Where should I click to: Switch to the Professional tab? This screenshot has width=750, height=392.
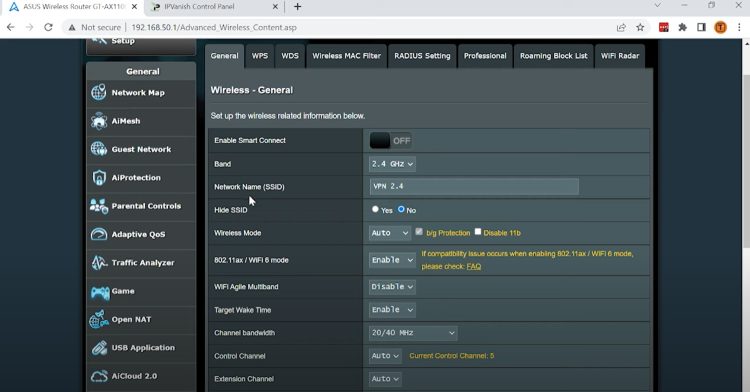(485, 56)
